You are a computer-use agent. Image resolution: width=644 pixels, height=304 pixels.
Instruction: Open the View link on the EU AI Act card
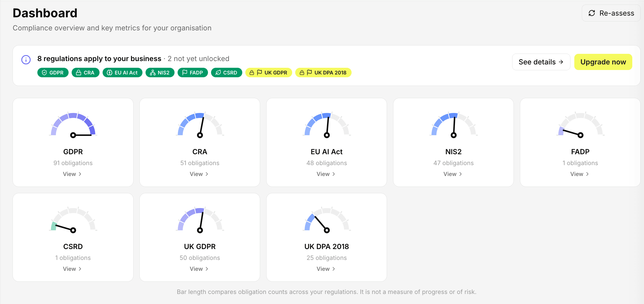tap(326, 174)
